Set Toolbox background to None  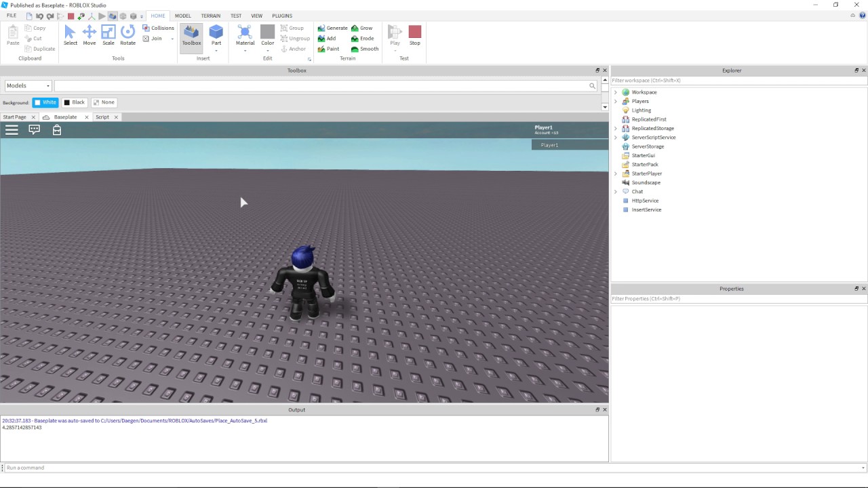tap(104, 102)
